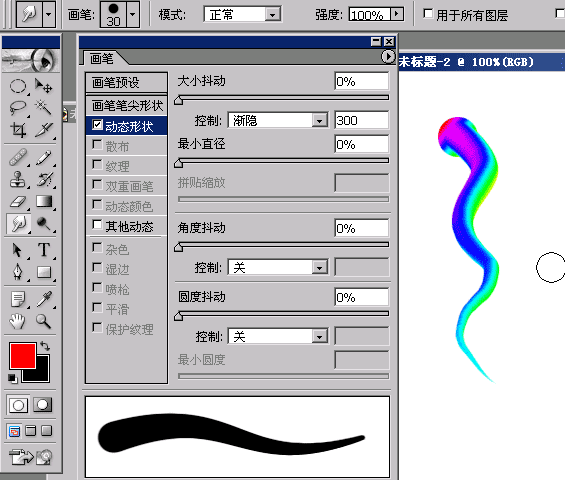Select the Elliptical Marquee tool
565x480 pixels.
[x=18, y=86]
